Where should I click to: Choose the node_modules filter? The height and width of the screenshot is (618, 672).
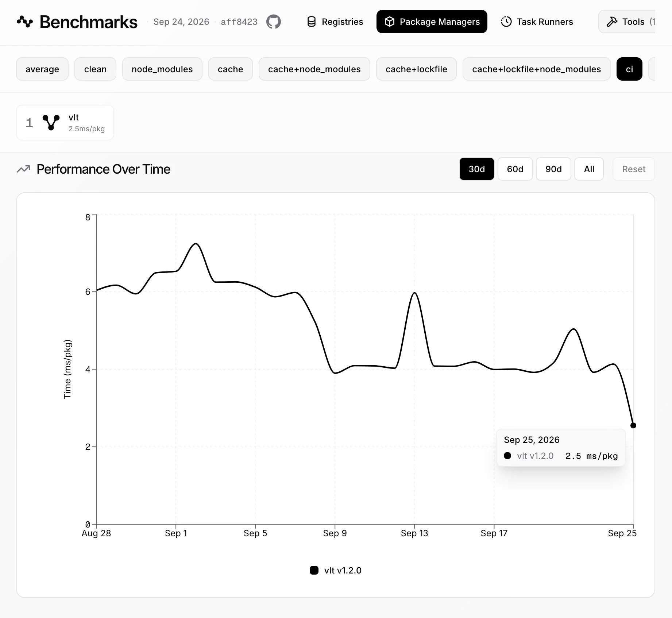[x=162, y=69]
